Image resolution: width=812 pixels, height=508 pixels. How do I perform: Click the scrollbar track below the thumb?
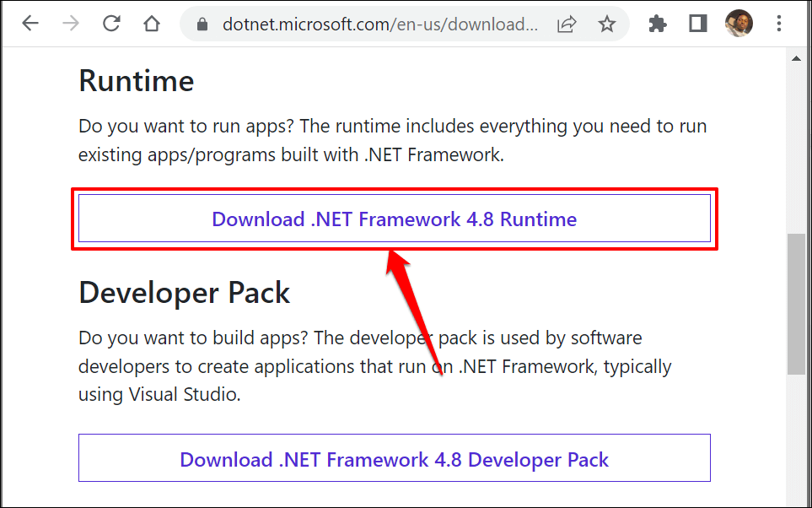[796, 439]
